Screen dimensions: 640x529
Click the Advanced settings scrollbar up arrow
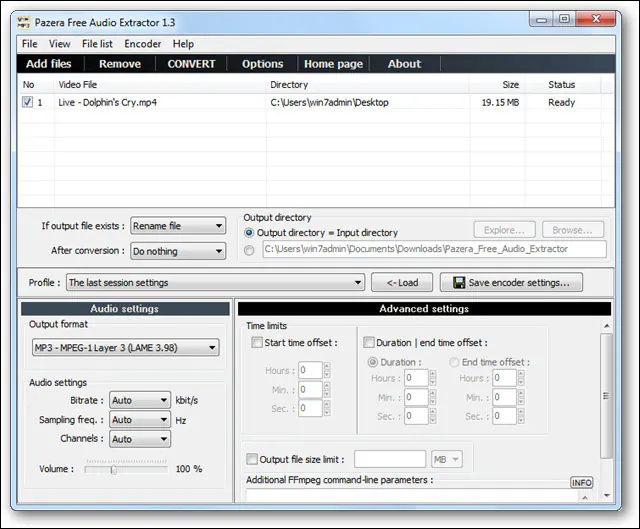tap(607, 326)
